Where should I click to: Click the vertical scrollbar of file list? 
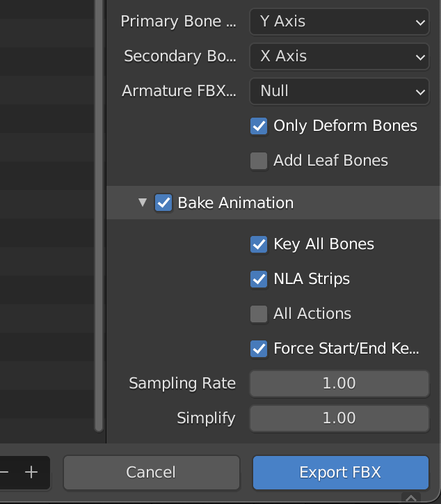(99, 215)
